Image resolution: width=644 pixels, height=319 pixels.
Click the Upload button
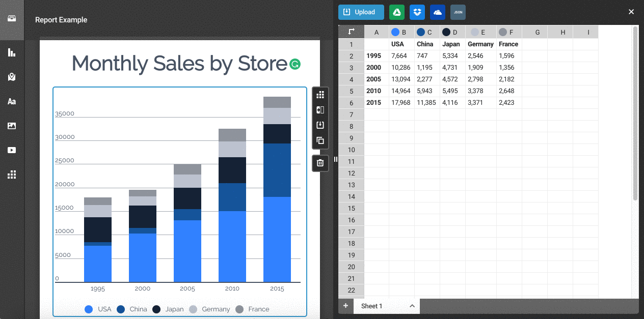click(x=361, y=12)
